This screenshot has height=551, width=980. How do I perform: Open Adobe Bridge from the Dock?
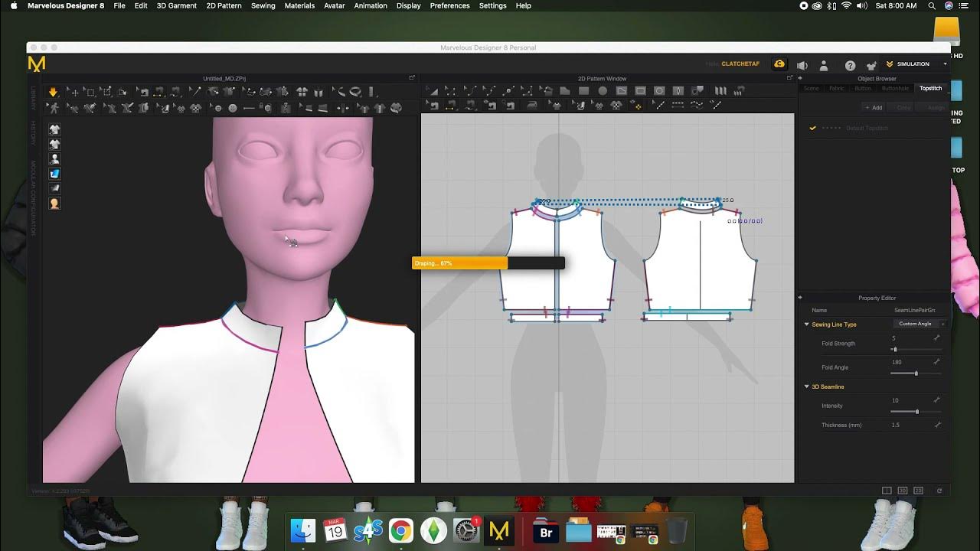pos(546,530)
